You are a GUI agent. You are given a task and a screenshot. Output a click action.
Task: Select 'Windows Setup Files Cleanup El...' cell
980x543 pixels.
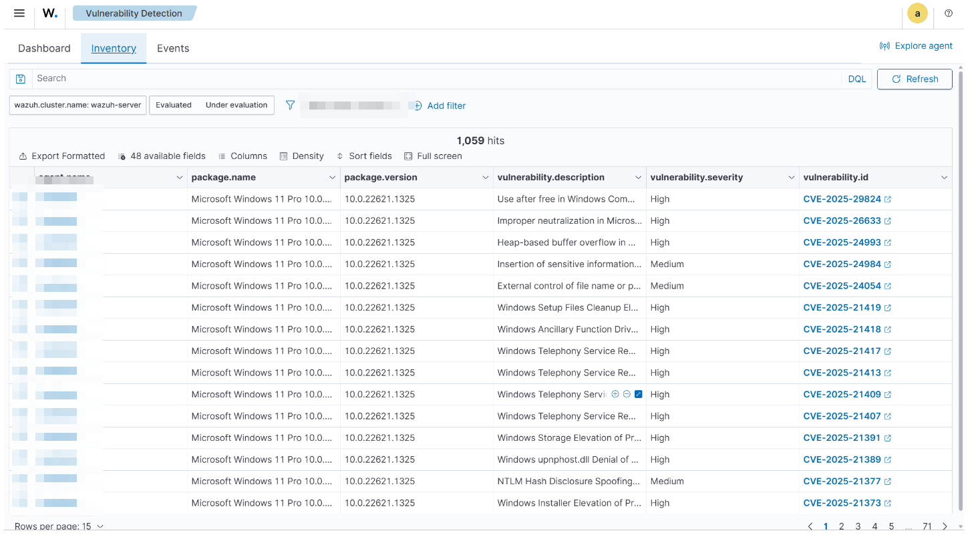[x=570, y=307]
